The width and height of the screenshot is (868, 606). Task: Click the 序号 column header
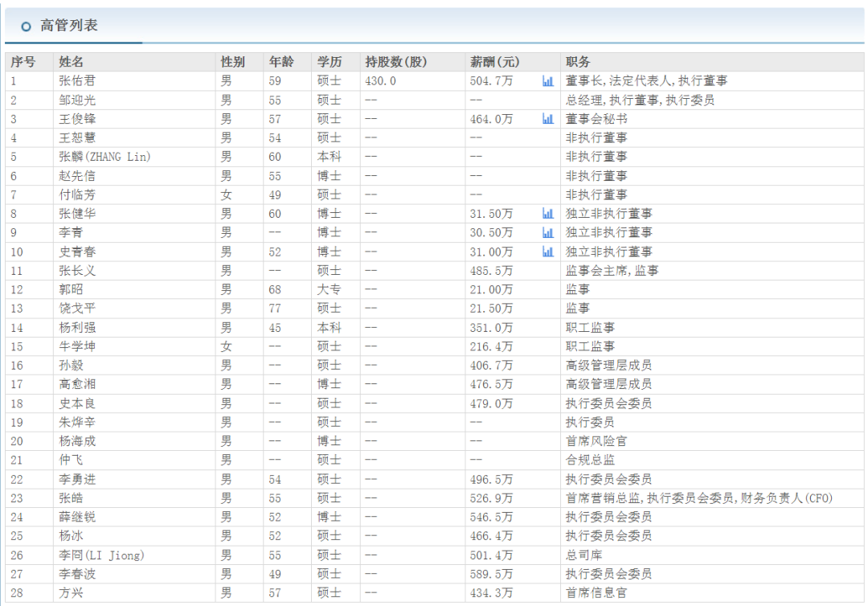23,62
